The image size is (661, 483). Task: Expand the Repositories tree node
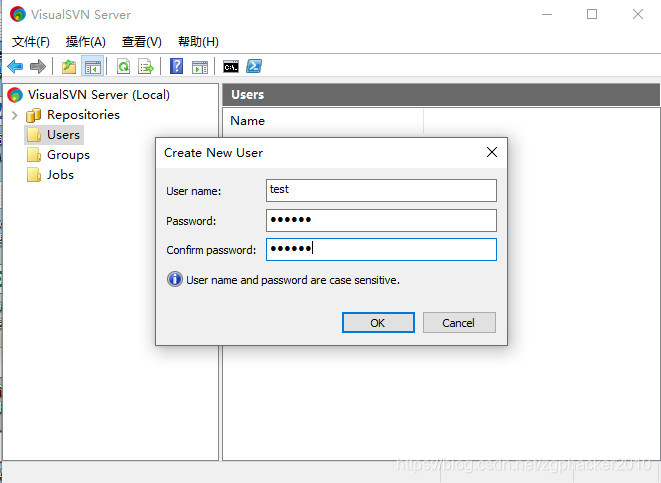(15, 115)
